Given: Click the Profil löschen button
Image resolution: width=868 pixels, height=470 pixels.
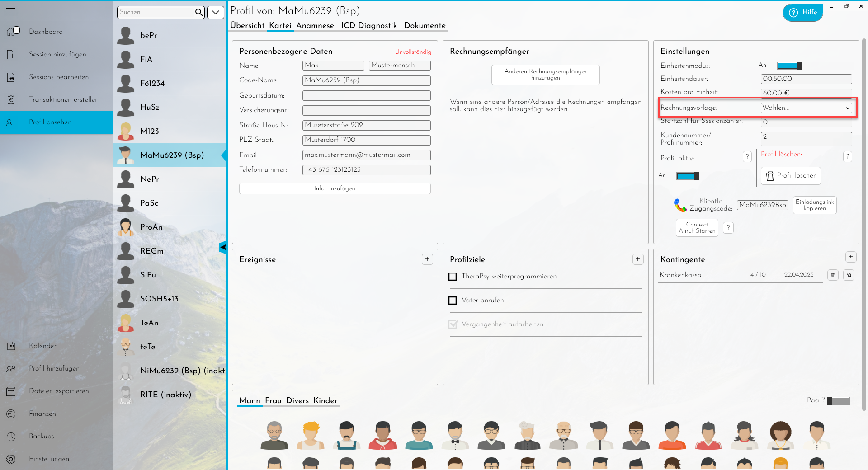Looking at the screenshot, I should (x=791, y=176).
